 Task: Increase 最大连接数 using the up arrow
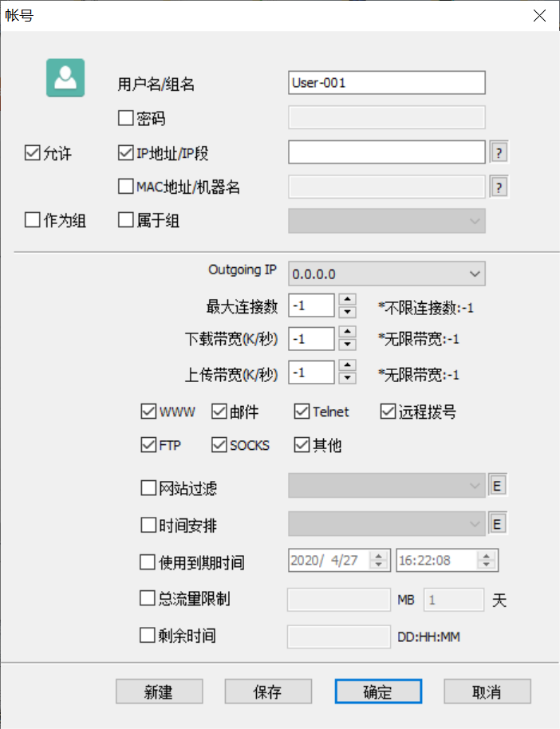[346, 300]
